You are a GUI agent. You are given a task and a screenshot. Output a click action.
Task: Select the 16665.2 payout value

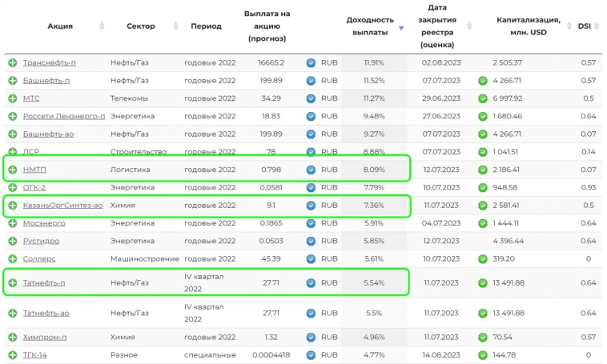pyautogui.click(x=271, y=62)
